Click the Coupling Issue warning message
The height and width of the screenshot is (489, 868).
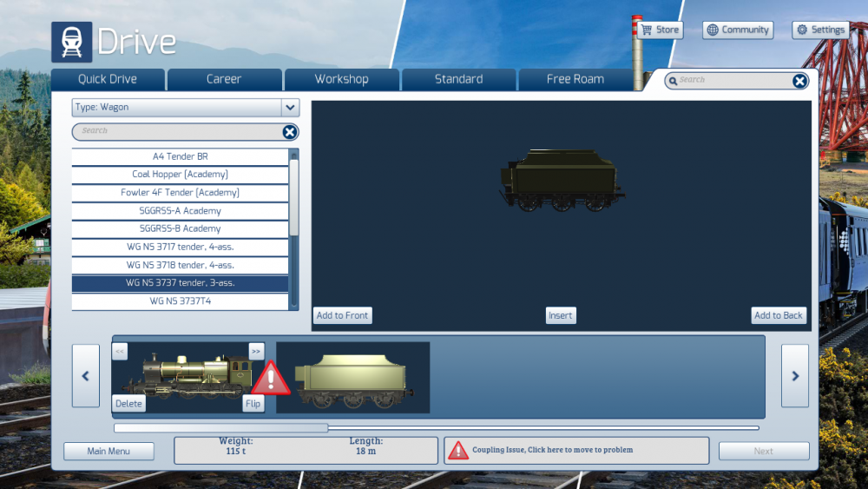[576, 450]
